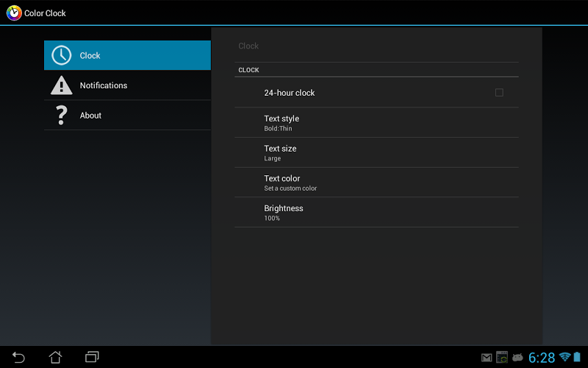
Task: Click the clock face icon in sidebar
Action: point(62,55)
